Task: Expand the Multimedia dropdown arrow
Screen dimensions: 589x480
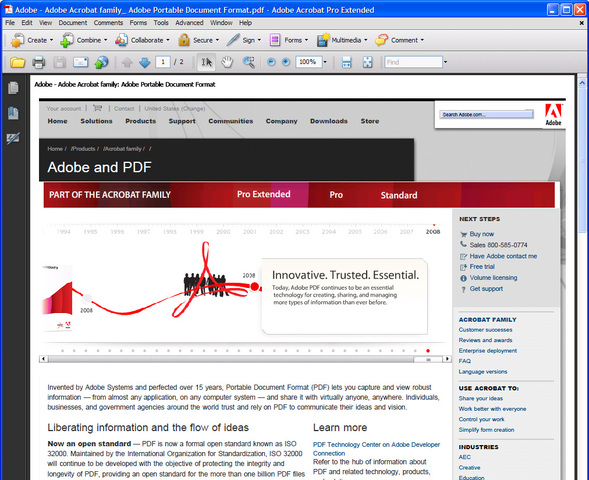Action: tap(365, 40)
